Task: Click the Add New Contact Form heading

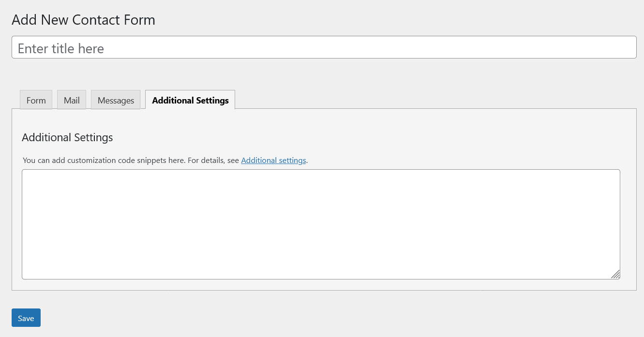Action: pyautogui.click(x=83, y=20)
